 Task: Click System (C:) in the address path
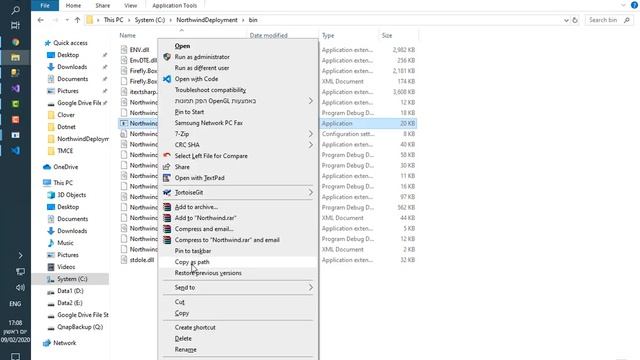(150, 20)
